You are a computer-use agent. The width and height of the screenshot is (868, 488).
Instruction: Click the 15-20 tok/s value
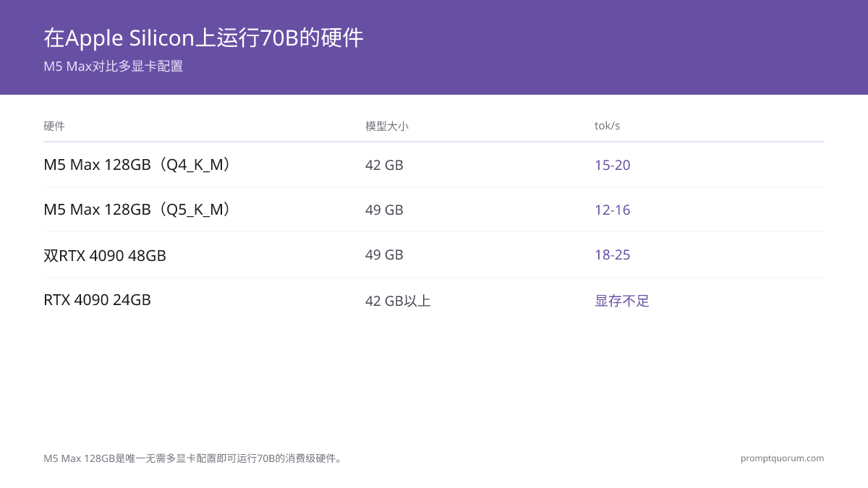[x=613, y=165]
